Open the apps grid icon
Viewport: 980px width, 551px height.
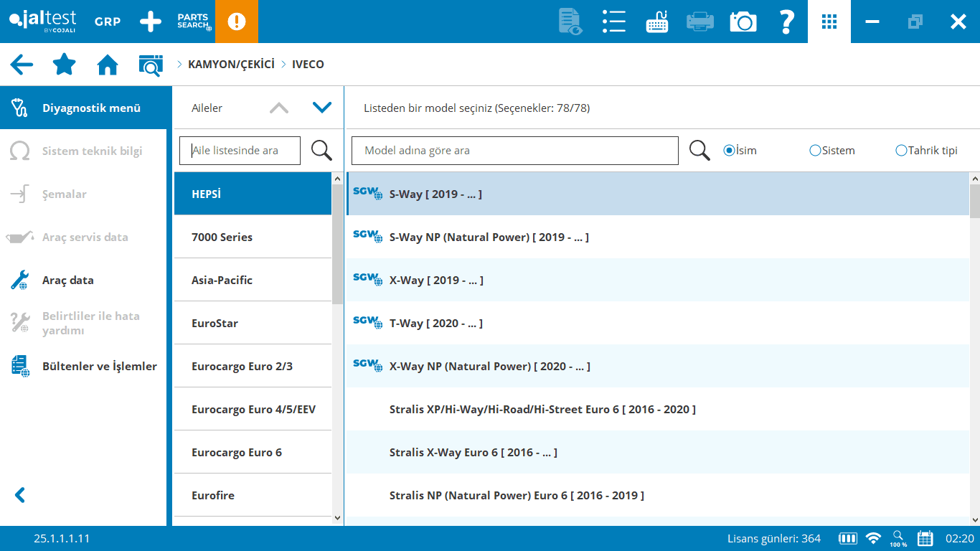pos(829,22)
